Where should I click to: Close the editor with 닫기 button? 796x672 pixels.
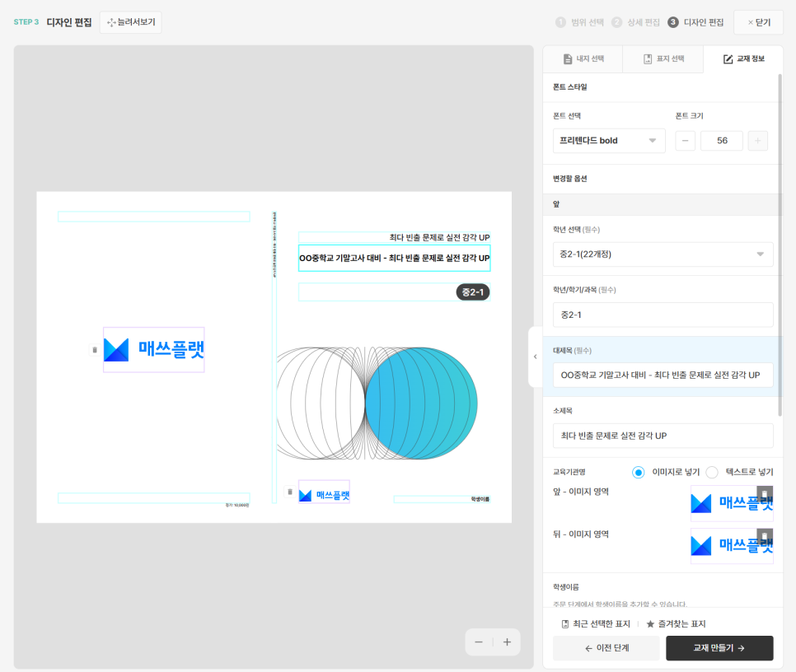point(758,22)
